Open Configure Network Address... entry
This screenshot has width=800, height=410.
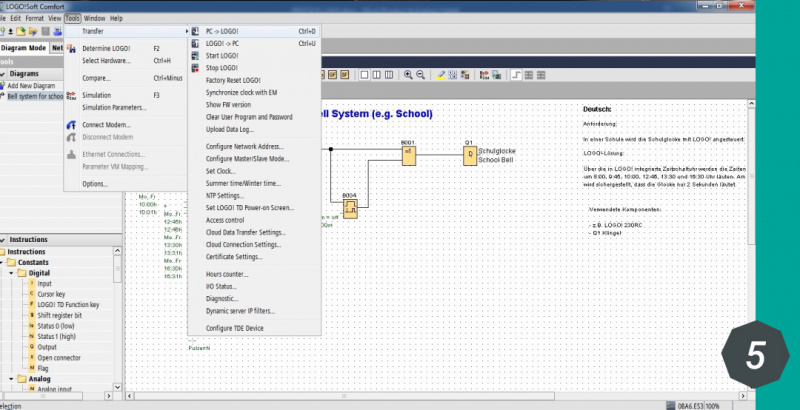pos(244,146)
